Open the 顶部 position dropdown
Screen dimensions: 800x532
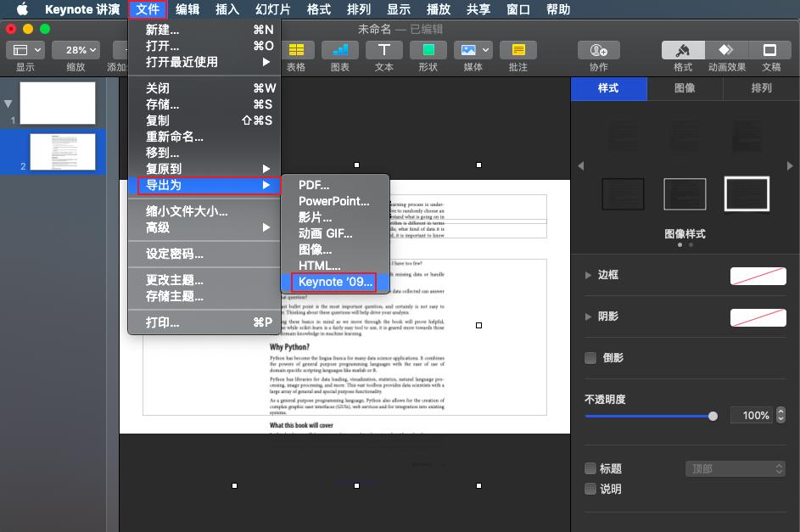[x=735, y=468]
